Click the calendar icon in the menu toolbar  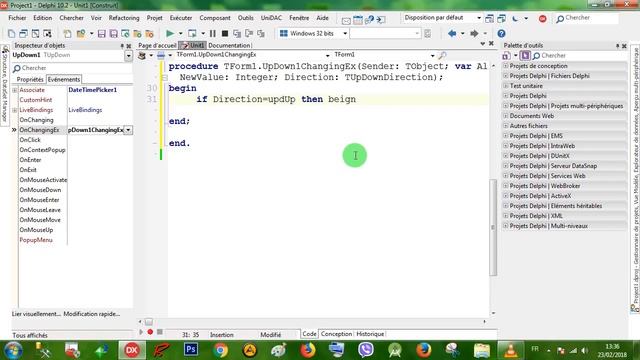(x=358, y=19)
